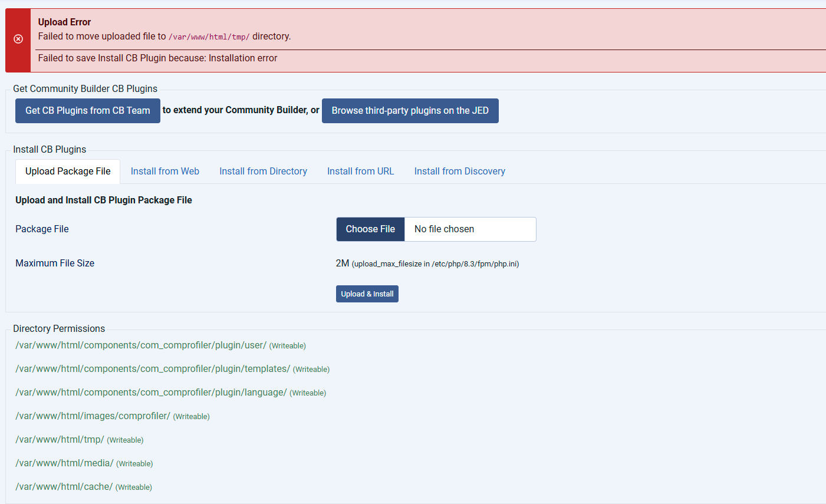Click 'Upload and Install CB Plugin Package File' heading
This screenshot has width=826, height=504.
point(104,200)
